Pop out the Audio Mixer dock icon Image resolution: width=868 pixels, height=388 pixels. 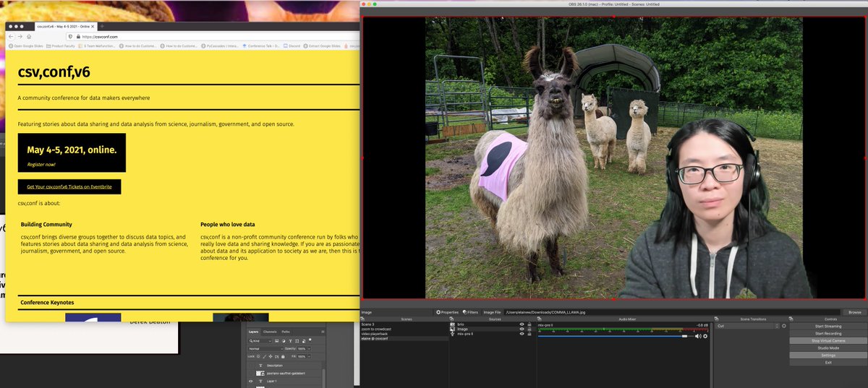click(538, 319)
